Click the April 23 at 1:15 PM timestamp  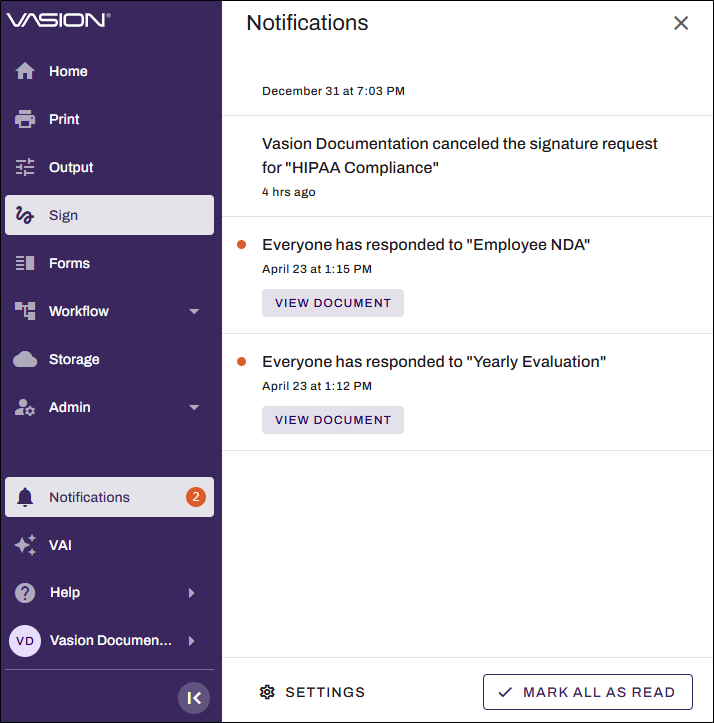coord(317,269)
